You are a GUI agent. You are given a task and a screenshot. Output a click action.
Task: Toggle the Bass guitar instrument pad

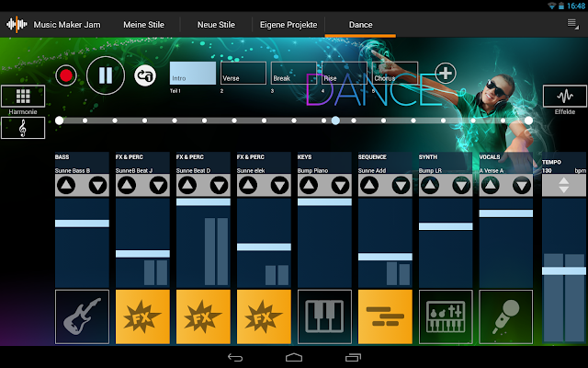pos(82,316)
